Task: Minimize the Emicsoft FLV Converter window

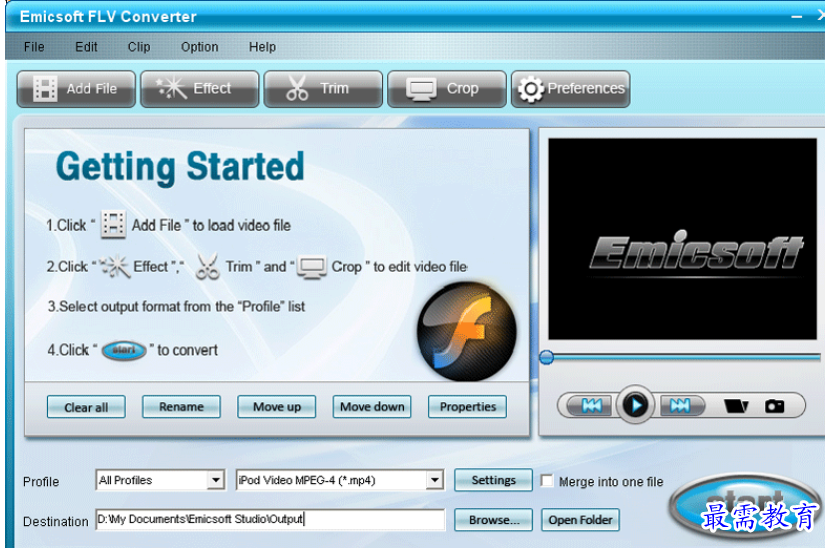Action: click(797, 17)
